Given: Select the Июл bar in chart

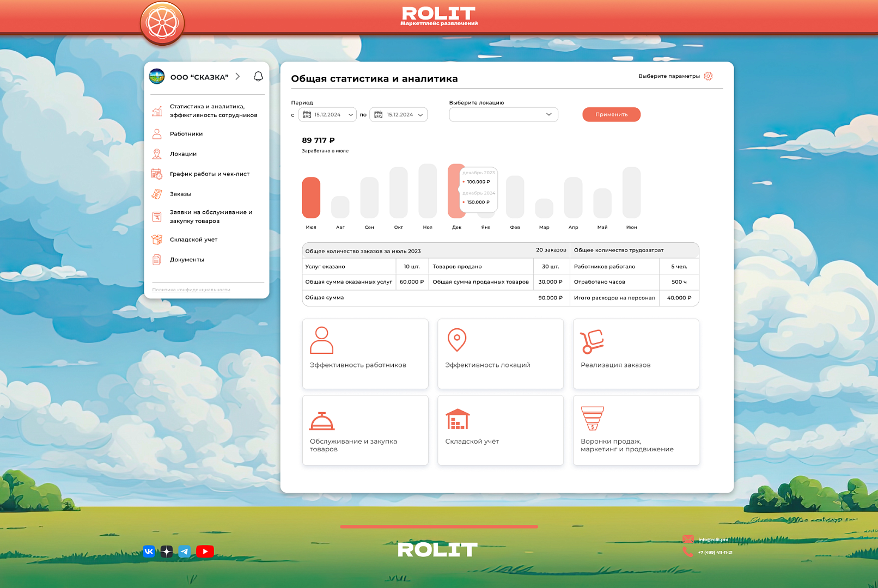Looking at the screenshot, I should [311, 198].
